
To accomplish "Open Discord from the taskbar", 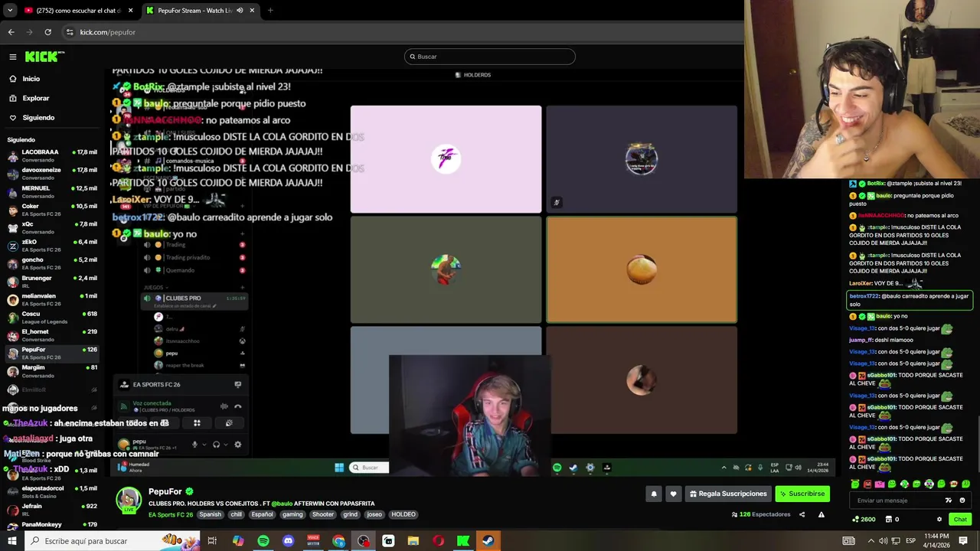I will (288, 541).
